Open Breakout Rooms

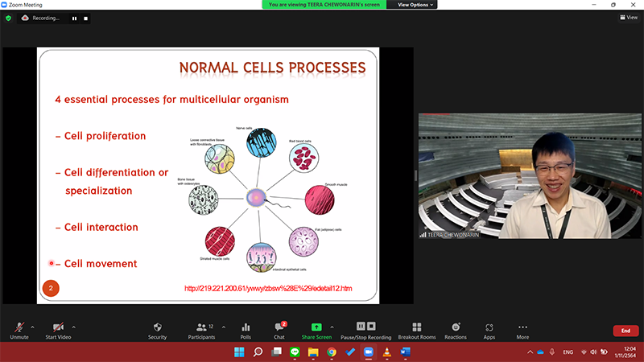417,331
